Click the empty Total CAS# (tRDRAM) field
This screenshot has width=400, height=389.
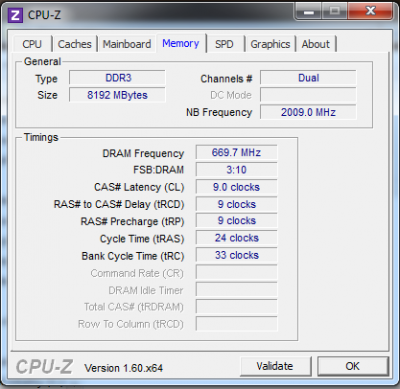pyautogui.click(x=237, y=307)
